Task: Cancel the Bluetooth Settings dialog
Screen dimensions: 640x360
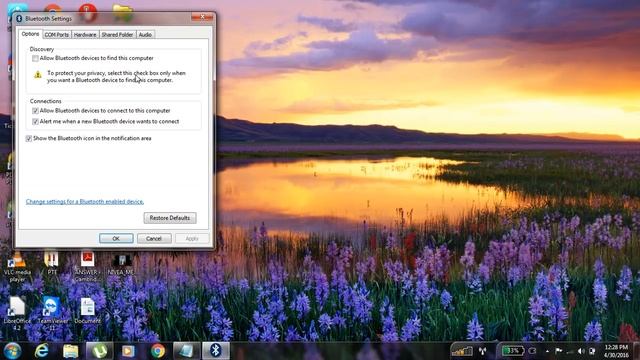Action: click(x=154, y=238)
